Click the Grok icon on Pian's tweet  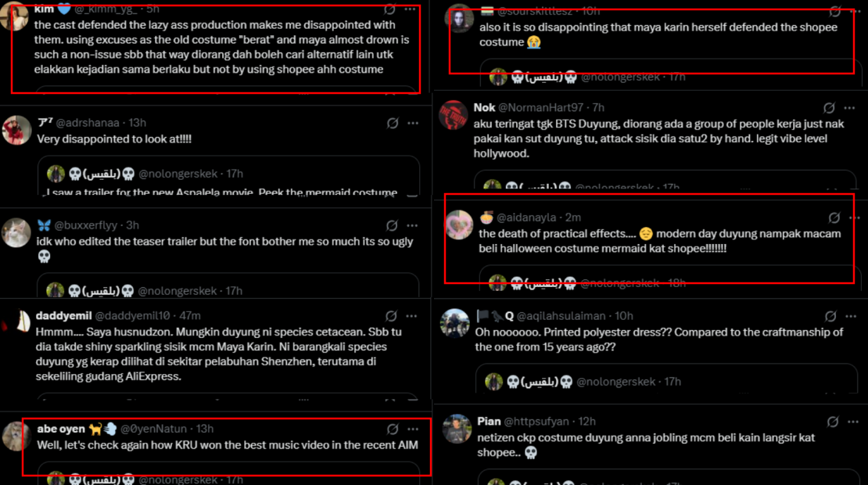[x=833, y=422]
